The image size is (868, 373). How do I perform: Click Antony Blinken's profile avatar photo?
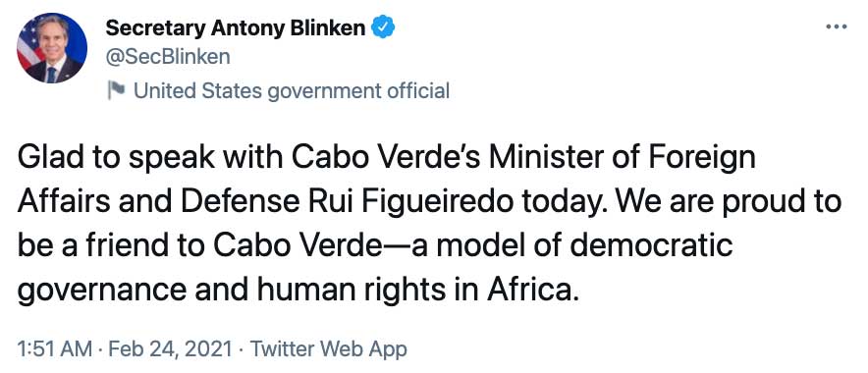pyautogui.click(x=51, y=48)
